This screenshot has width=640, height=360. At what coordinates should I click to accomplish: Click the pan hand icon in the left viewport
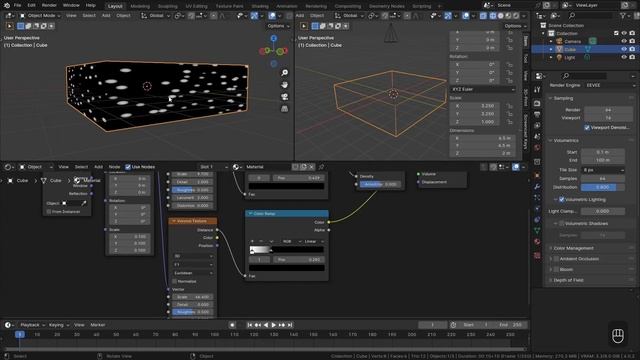point(284,85)
